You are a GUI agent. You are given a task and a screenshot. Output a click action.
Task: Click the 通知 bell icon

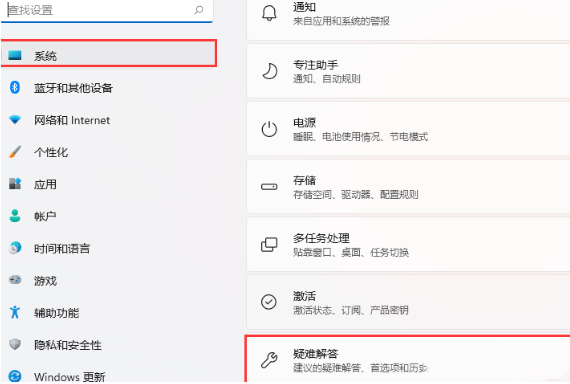pyautogui.click(x=269, y=13)
